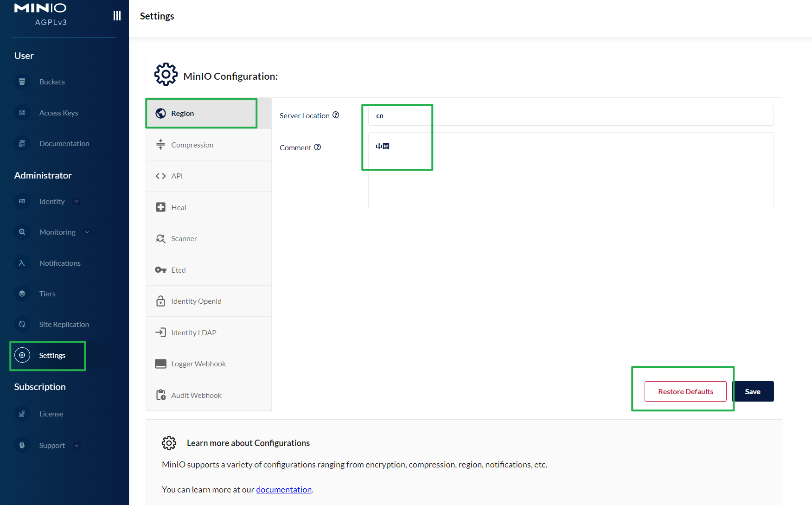The image size is (812, 505).
Task: Expand the Support menu
Action: click(x=77, y=445)
